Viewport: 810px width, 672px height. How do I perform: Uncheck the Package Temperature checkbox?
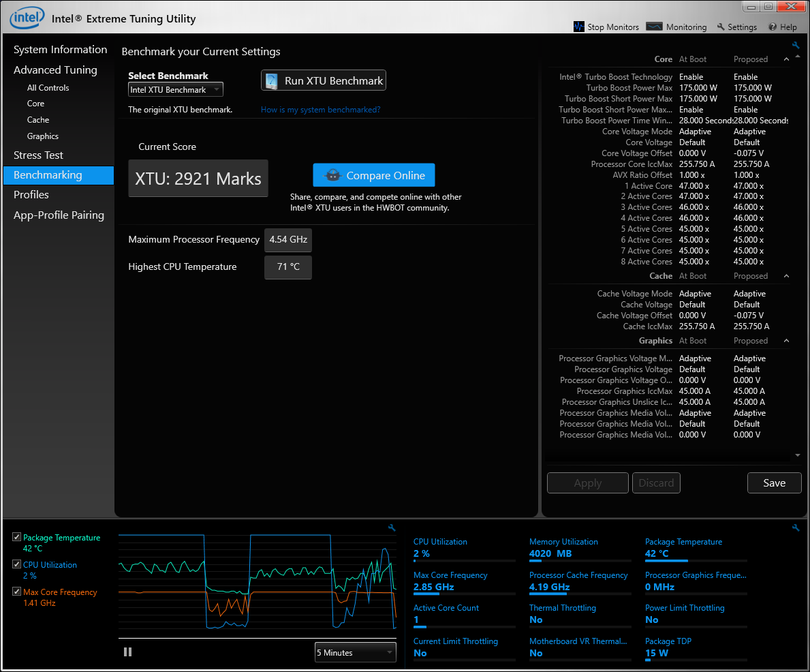(16, 537)
